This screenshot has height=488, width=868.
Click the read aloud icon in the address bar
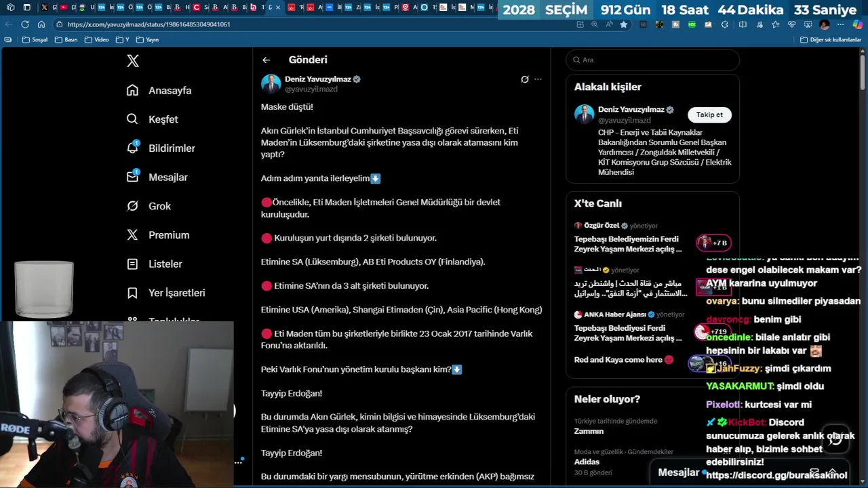pos(609,24)
